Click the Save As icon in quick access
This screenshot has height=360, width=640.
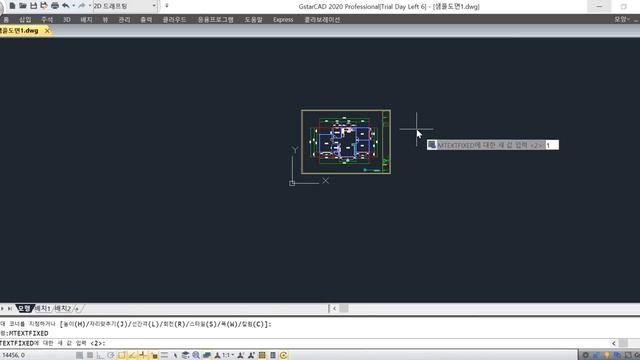pyautogui.click(x=44, y=6)
